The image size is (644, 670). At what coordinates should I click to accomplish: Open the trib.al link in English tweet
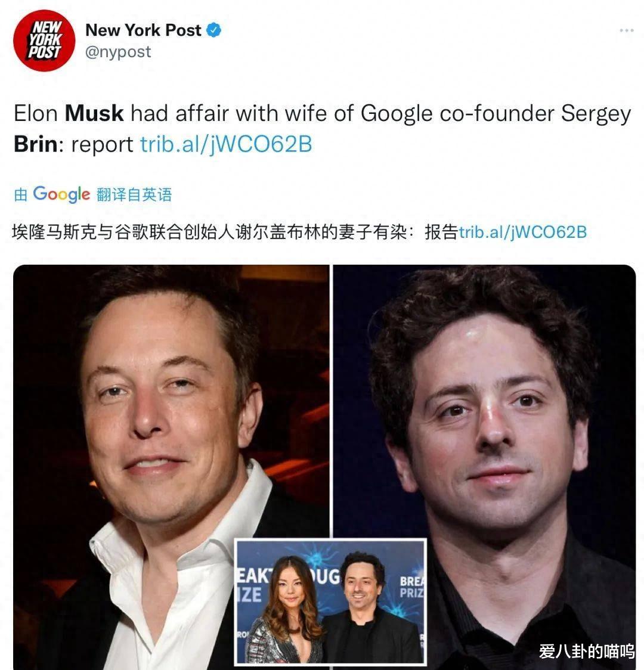pos(226,144)
